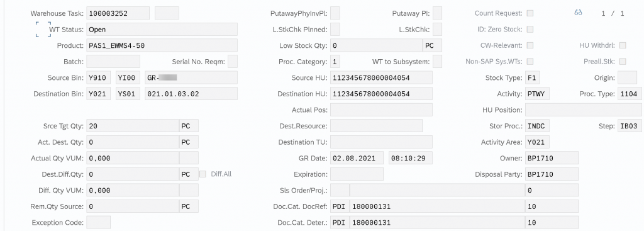The image size is (644, 231).
Task: Check the CW-Relevant checkbox
Action: click(x=530, y=45)
